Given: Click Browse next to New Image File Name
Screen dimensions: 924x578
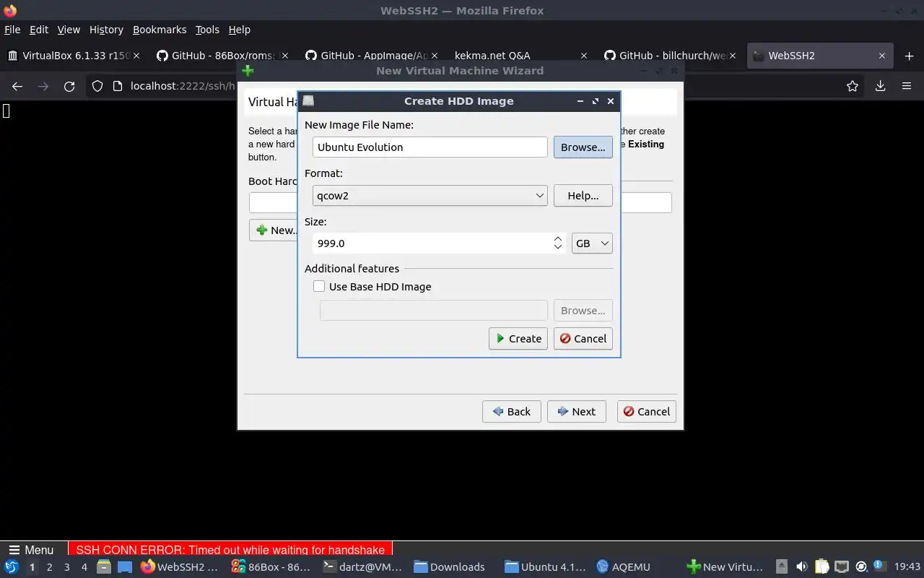Looking at the screenshot, I should pyautogui.click(x=583, y=147).
